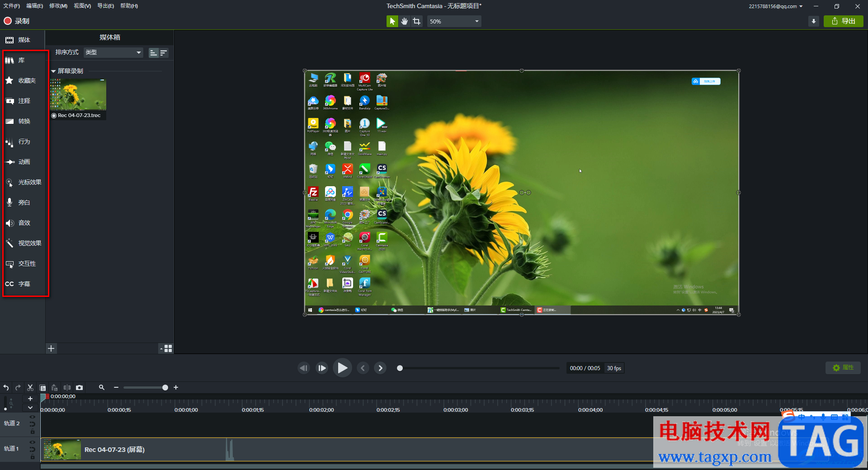Select the arrow Edit mode tool
The height and width of the screenshot is (470, 868).
(x=392, y=21)
